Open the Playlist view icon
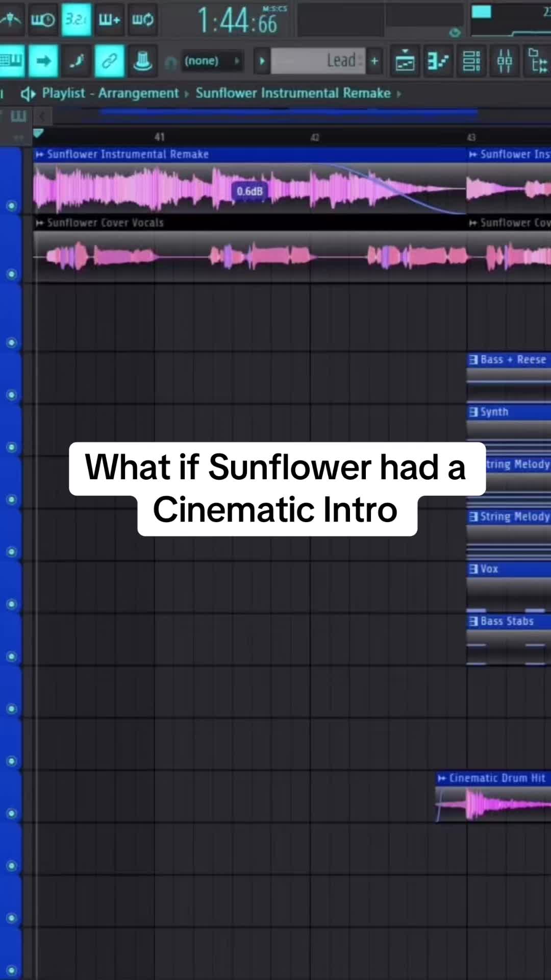Viewport: 551px width, 980px height. [405, 61]
